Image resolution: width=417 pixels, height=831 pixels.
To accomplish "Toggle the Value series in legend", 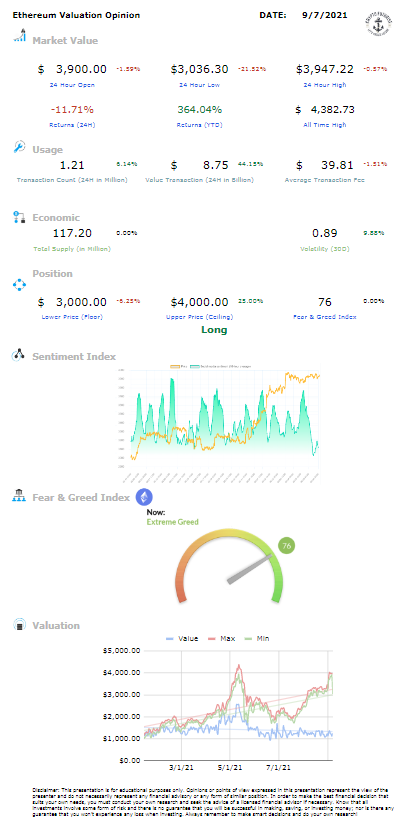I will point(182,639).
